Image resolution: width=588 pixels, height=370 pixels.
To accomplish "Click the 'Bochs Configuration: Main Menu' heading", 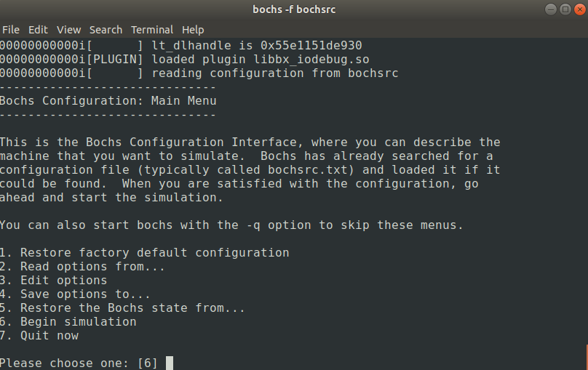I will (108, 101).
